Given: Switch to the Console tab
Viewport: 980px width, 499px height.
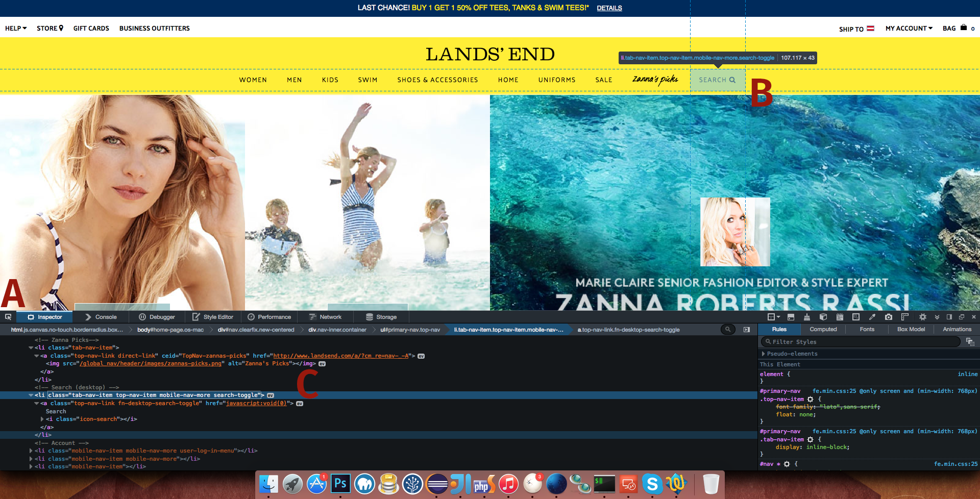Looking at the screenshot, I should pyautogui.click(x=101, y=317).
